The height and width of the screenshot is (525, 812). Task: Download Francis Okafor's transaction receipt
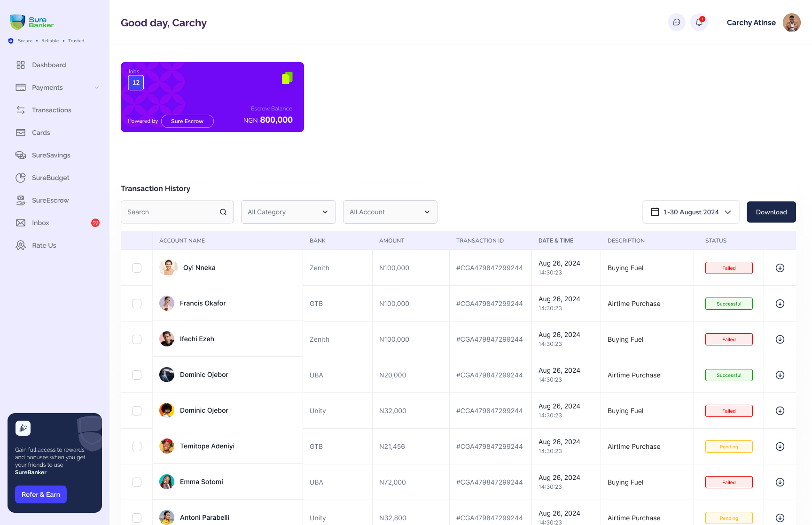click(x=780, y=304)
